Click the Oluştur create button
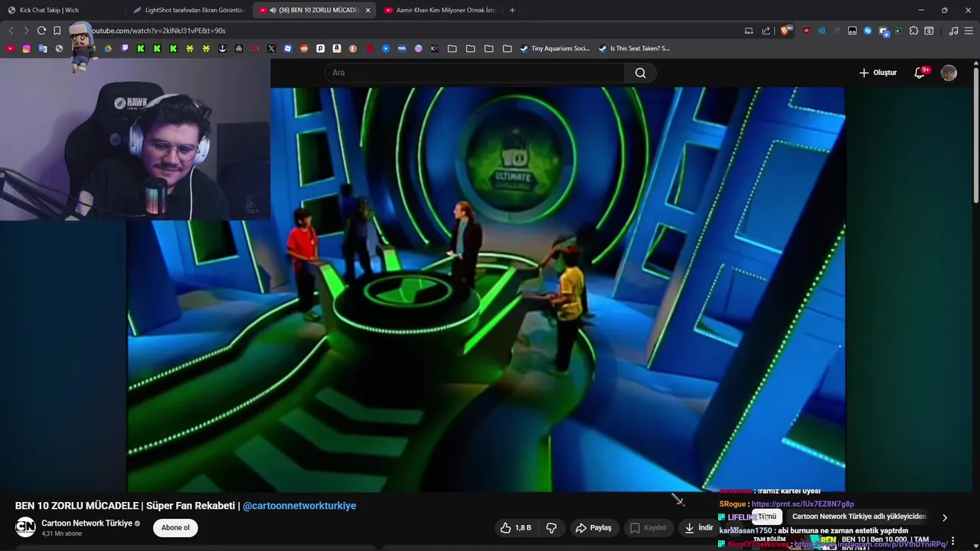The image size is (980, 551). [877, 73]
